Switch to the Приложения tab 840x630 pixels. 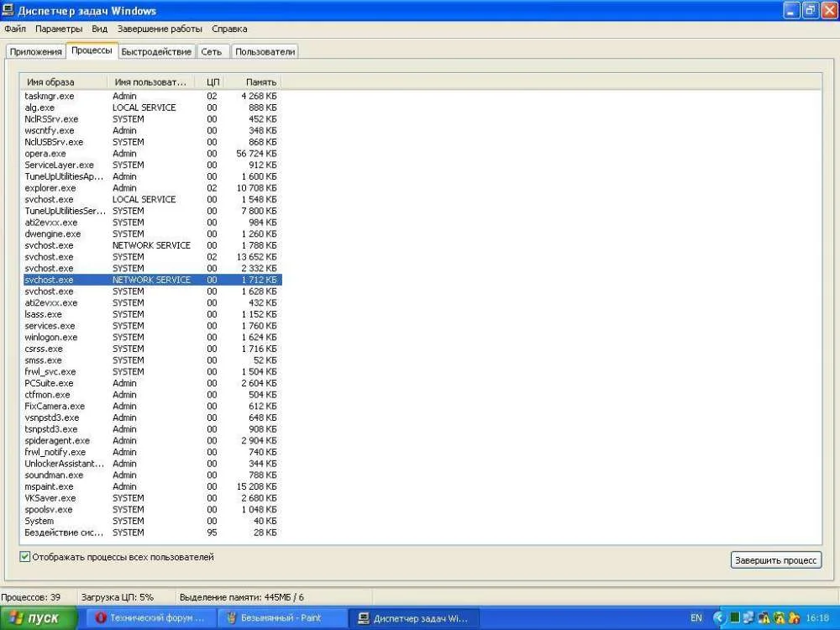[36, 52]
